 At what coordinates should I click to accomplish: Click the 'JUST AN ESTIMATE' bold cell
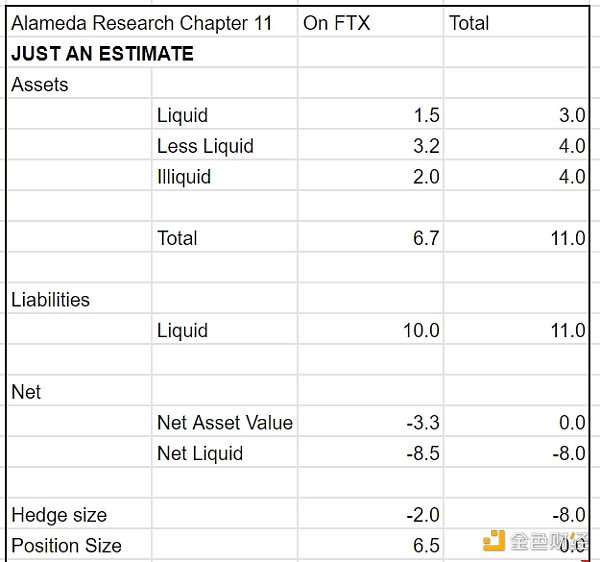click(x=102, y=54)
